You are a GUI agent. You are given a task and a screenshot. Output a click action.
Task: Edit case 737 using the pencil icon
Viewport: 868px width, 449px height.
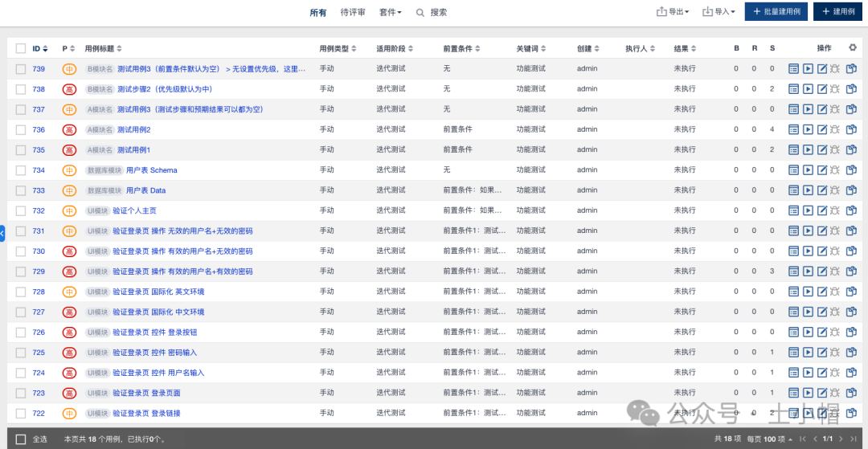823,109
